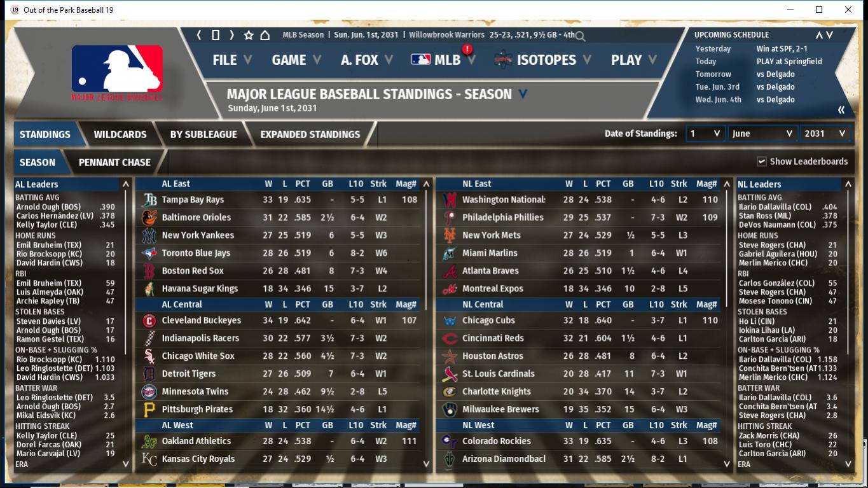868x488 pixels.
Task: Click the PLAY at Springfield schedule entry
Action: pos(789,62)
